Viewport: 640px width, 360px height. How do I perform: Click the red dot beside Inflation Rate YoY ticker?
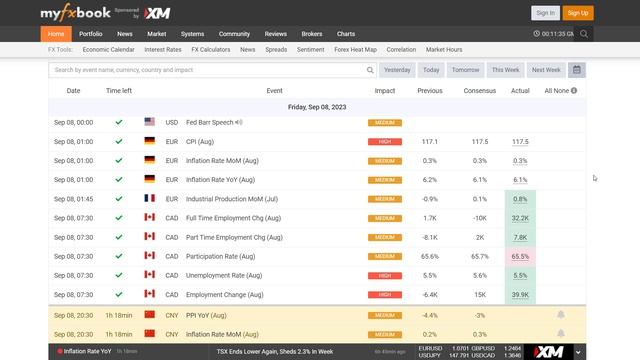click(60, 351)
